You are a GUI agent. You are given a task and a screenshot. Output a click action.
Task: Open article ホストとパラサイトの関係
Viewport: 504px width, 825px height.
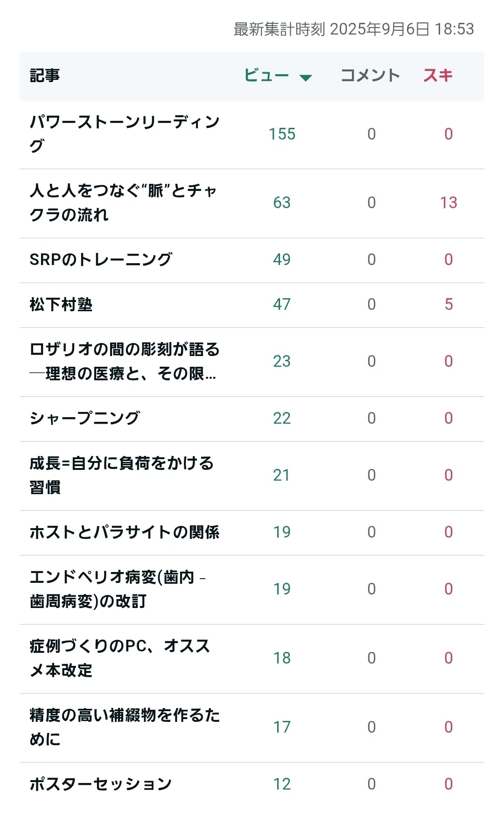pos(125,532)
